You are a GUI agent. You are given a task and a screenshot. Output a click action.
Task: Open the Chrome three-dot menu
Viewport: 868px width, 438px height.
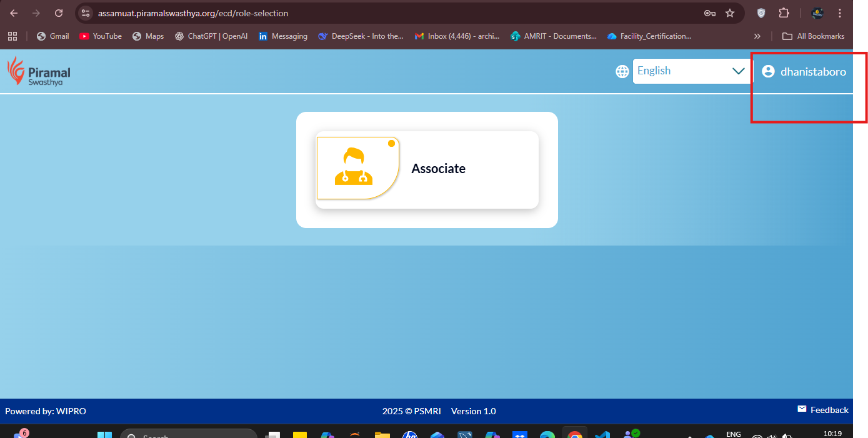coord(840,13)
